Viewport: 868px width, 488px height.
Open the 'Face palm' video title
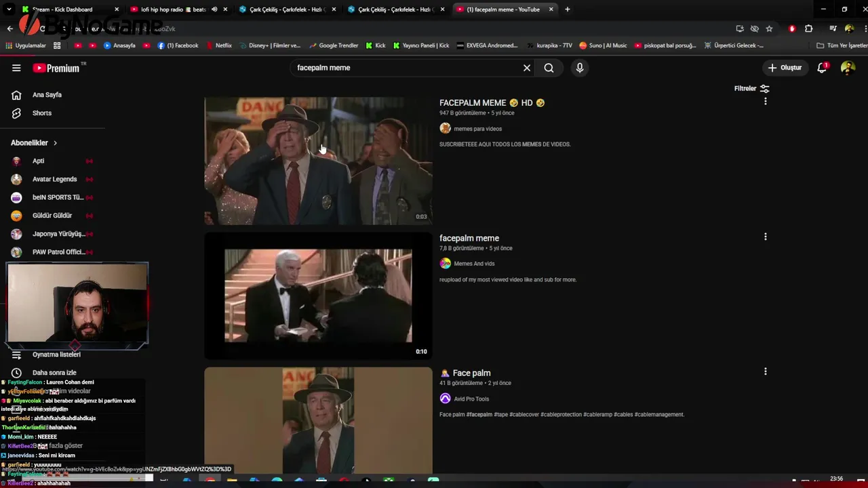465,373
